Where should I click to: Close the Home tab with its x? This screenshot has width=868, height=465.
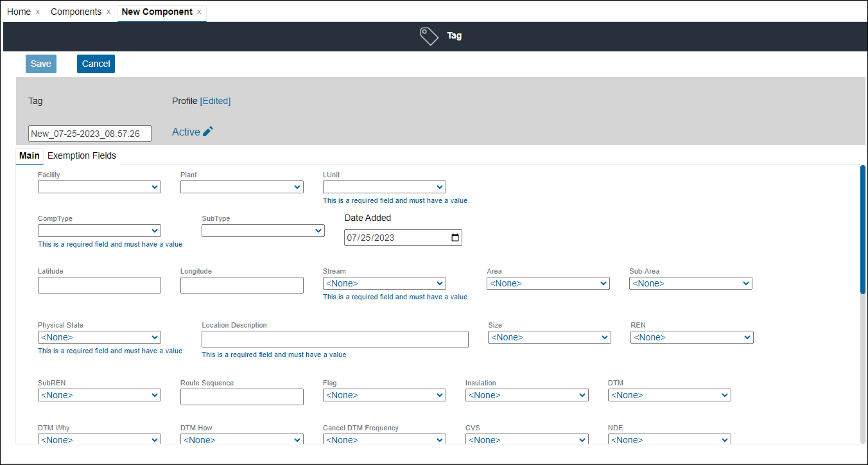[x=38, y=12]
